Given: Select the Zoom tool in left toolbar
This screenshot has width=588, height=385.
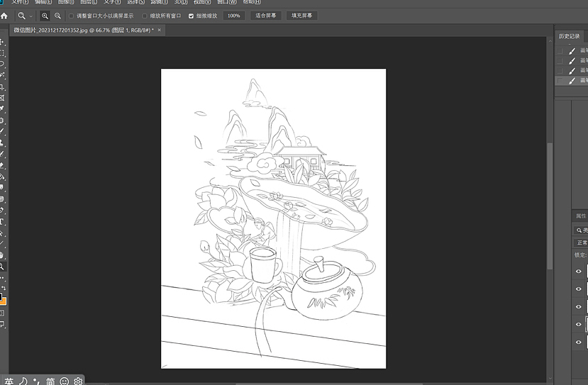Looking at the screenshot, I should point(2,267).
